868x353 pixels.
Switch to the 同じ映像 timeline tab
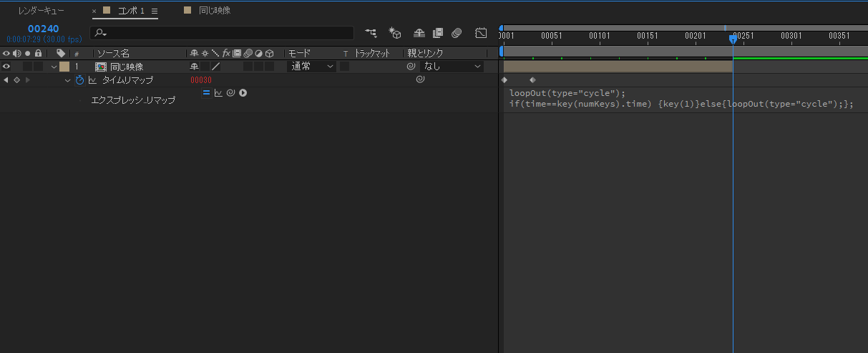(x=214, y=11)
